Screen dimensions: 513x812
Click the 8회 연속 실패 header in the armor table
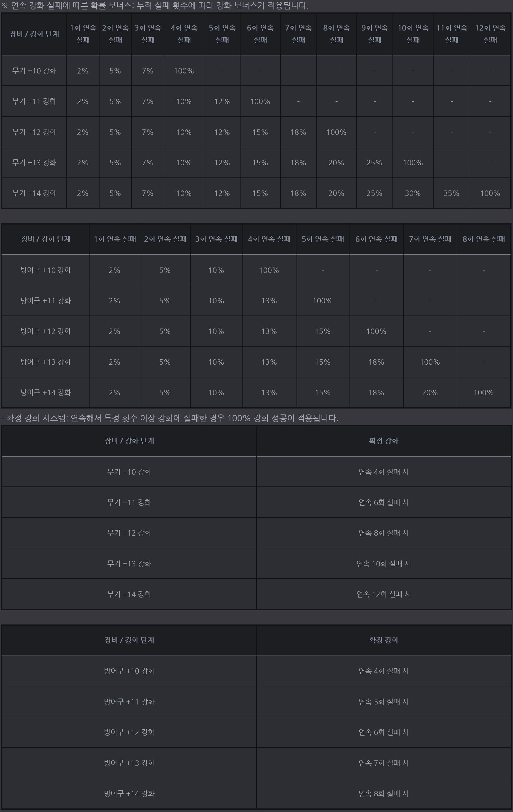(483, 239)
